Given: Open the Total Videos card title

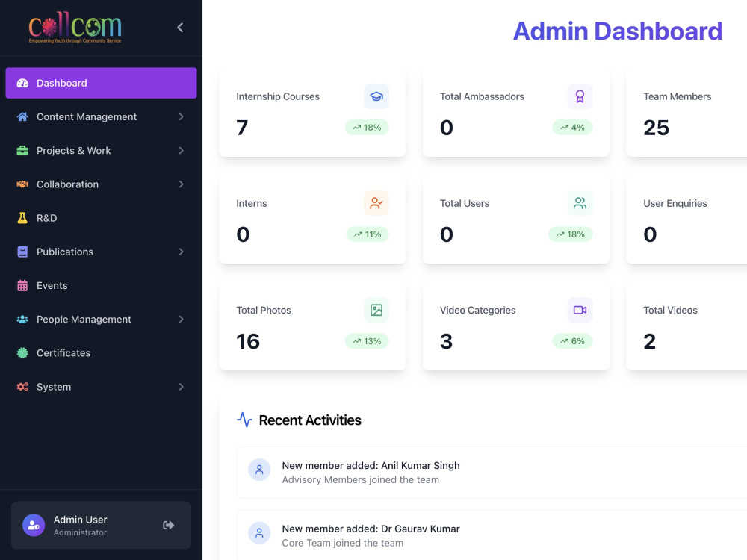Looking at the screenshot, I should [x=670, y=310].
